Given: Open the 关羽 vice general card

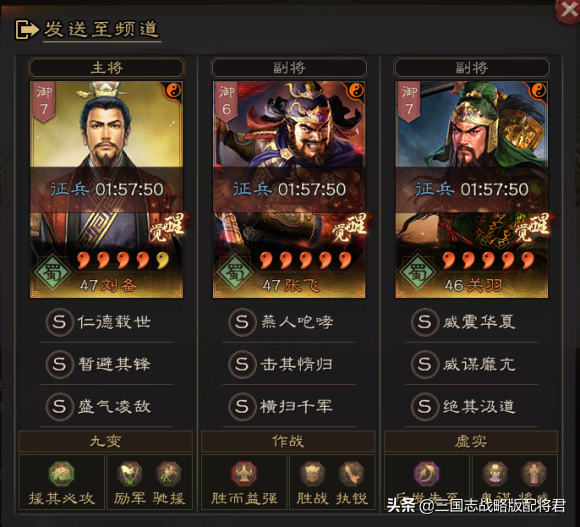Looking at the screenshot, I should tap(472, 189).
